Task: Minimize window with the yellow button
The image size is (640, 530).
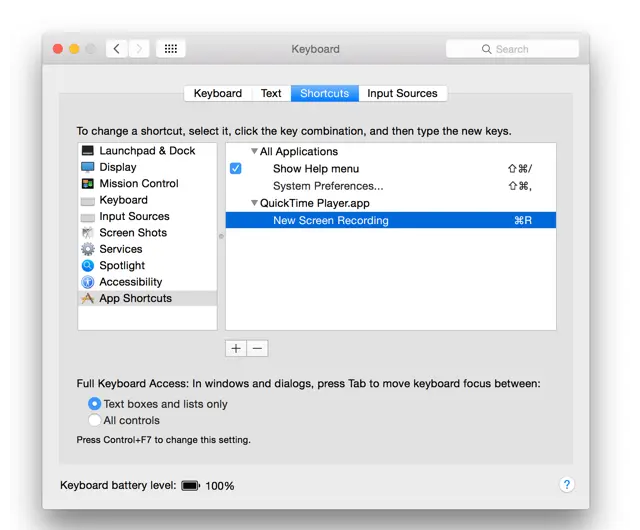Action: click(x=74, y=49)
